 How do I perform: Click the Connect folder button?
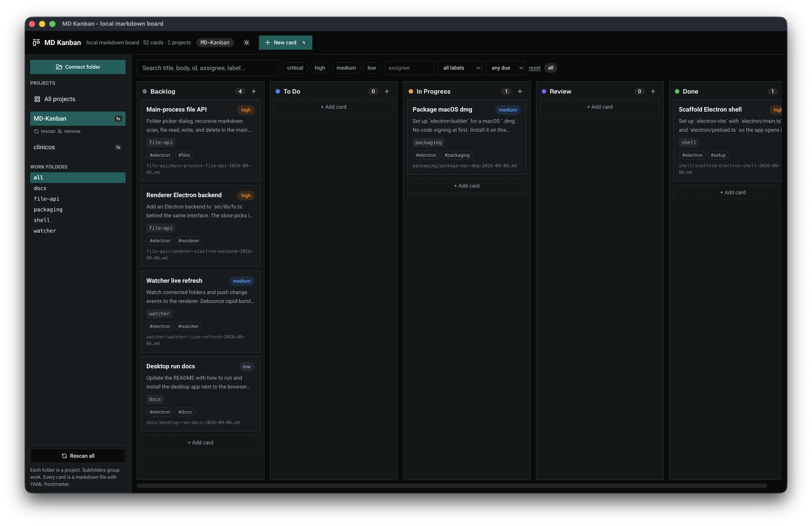pyautogui.click(x=78, y=67)
